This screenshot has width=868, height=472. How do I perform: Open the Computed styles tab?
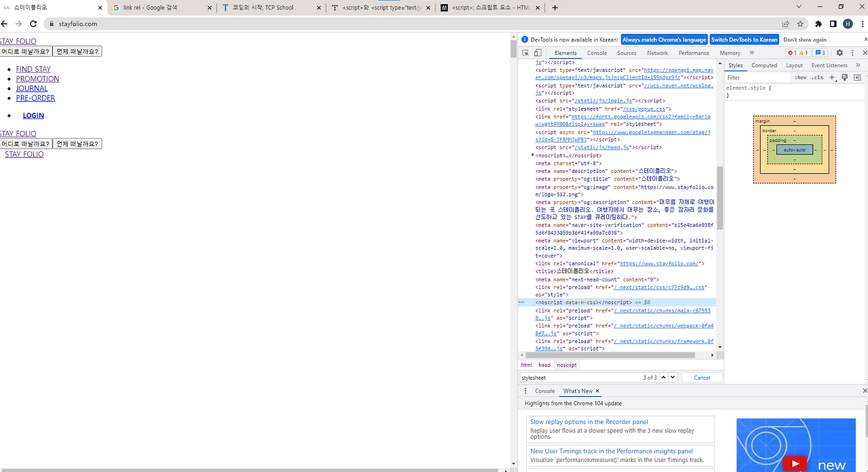pos(764,65)
